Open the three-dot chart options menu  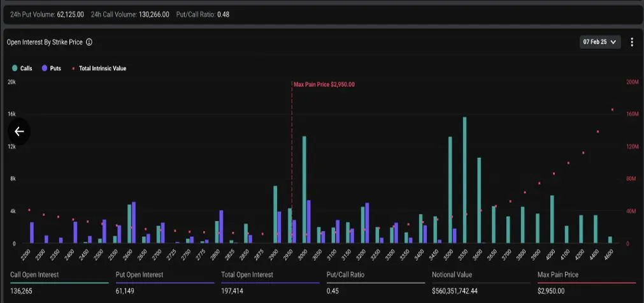(631, 42)
